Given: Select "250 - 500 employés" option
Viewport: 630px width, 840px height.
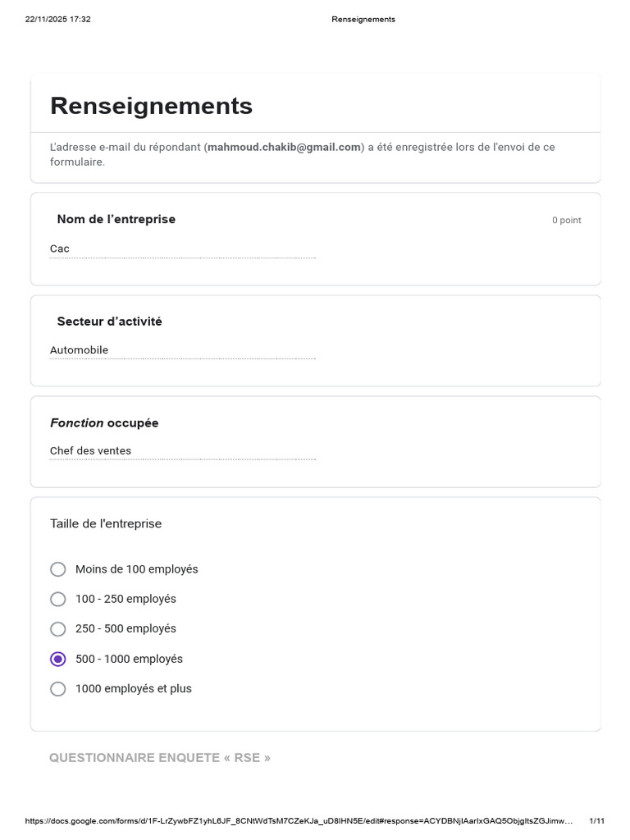Looking at the screenshot, I should 58,629.
